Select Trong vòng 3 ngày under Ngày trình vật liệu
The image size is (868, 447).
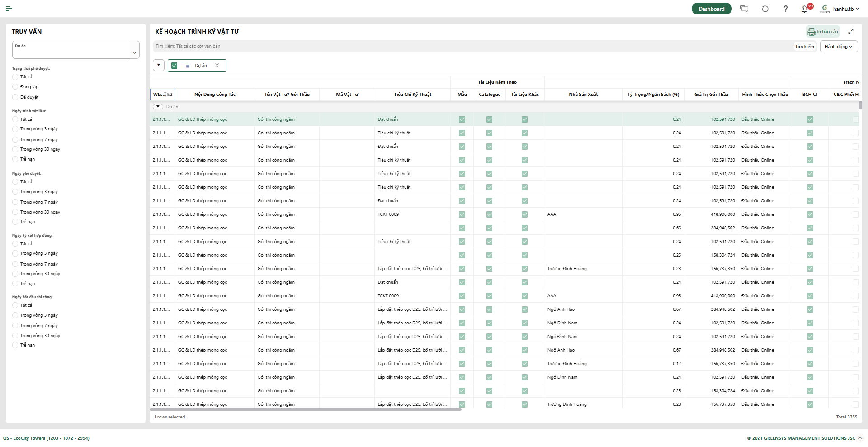[x=15, y=129]
